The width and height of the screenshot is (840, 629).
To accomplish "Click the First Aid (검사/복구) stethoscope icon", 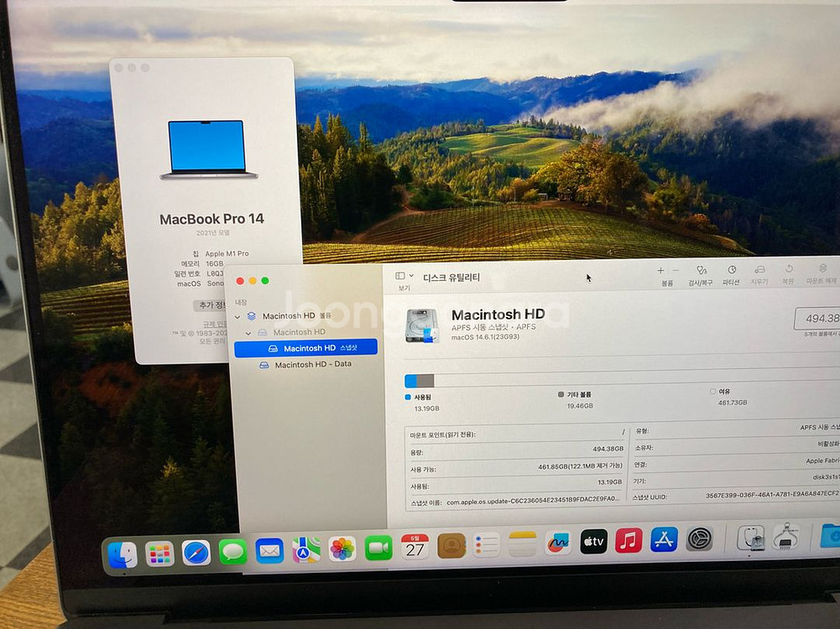I will coord(702,270).
